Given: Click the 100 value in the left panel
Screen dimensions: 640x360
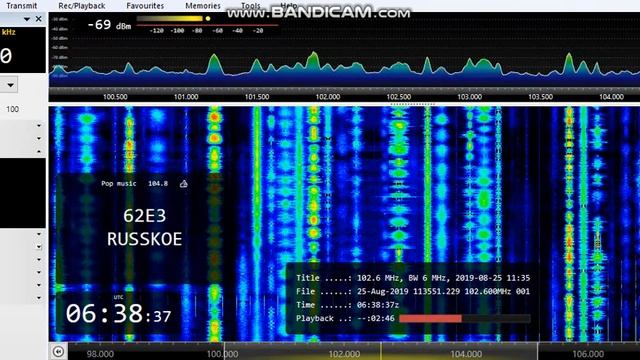Looking at the screenshot, I should 12,109.
